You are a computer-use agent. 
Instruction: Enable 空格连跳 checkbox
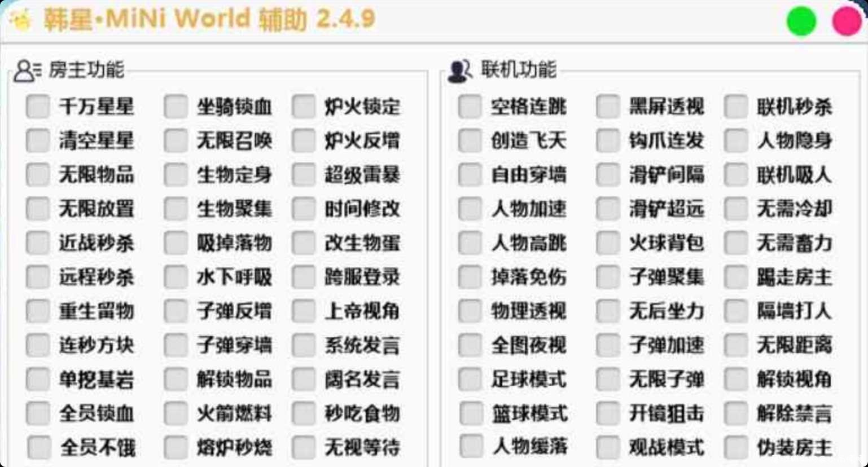pos(470,107)
